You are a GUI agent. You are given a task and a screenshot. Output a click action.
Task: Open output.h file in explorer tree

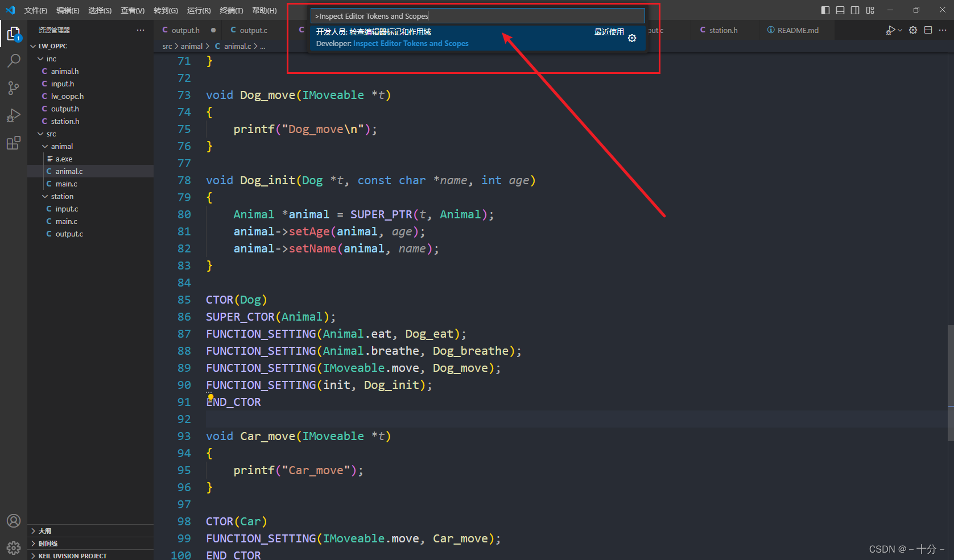(x=91, y=109)
